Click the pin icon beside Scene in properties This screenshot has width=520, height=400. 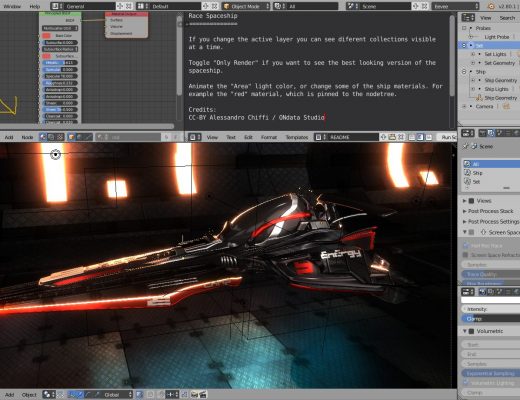[x=466, y=146]
